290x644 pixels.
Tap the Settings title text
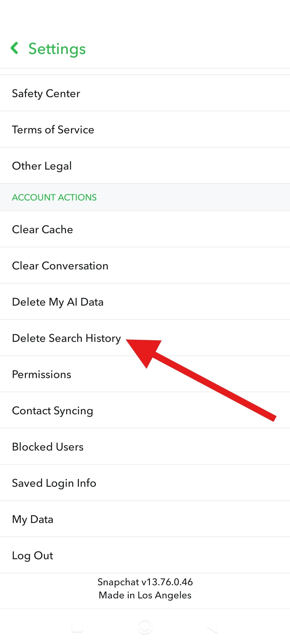tap(57, 49)
